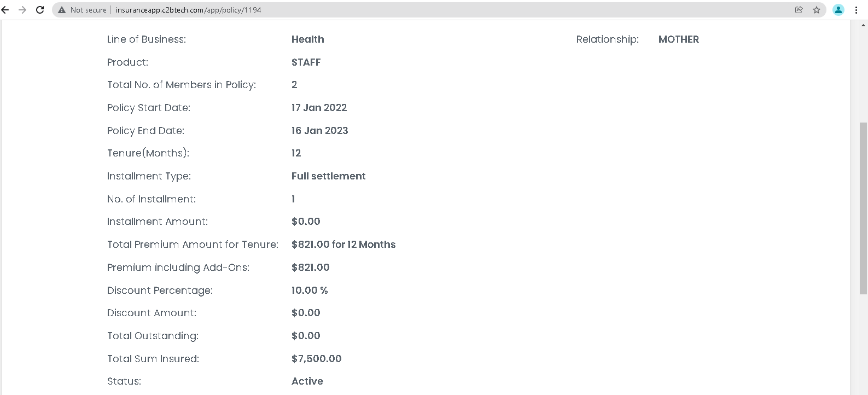Select the $7,500.00 total sum insured
868x395 pixels.
[317, 359]
